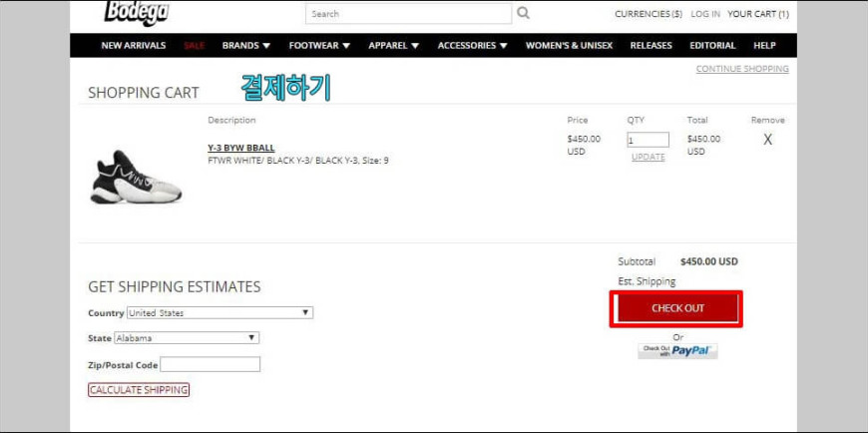Click inside the Search field

click(x=408, y=14)
